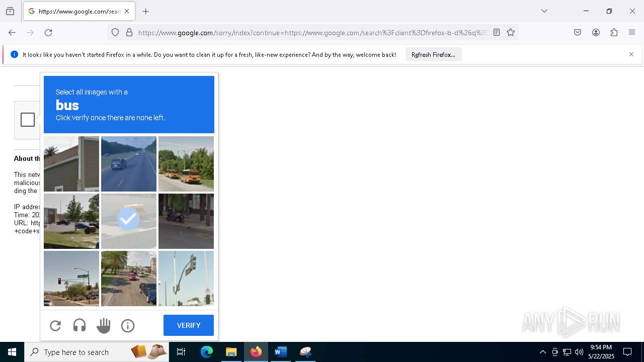Deselect the checked captcha tile
This screenshot has height=362, width=644.
click(129, 221)
